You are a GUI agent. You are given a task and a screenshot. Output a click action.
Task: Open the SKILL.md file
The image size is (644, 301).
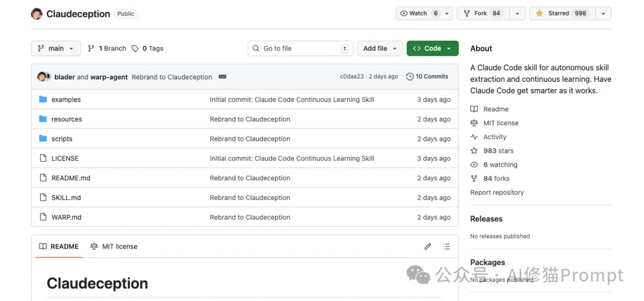[66, 198]
